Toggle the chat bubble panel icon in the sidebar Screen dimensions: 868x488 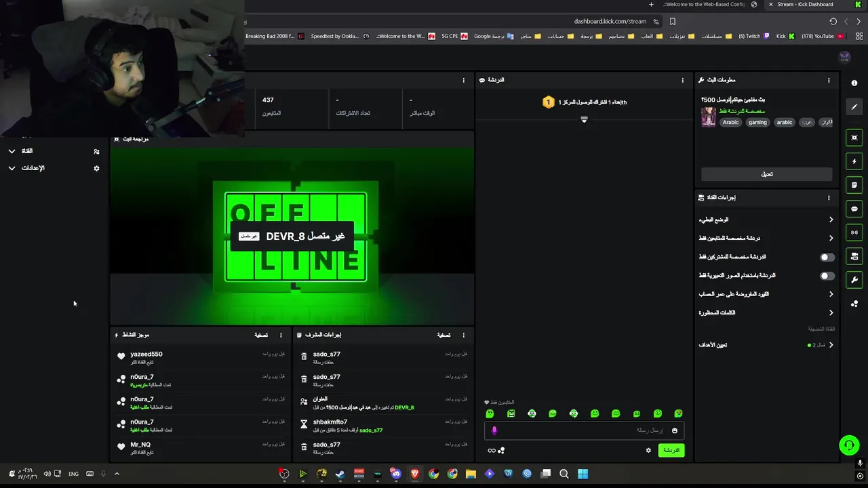click(x=854, y=209)
